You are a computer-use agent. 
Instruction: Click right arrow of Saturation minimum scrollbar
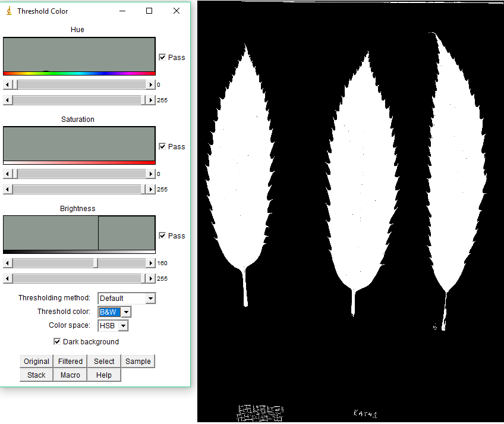click(x=151, y=174)
